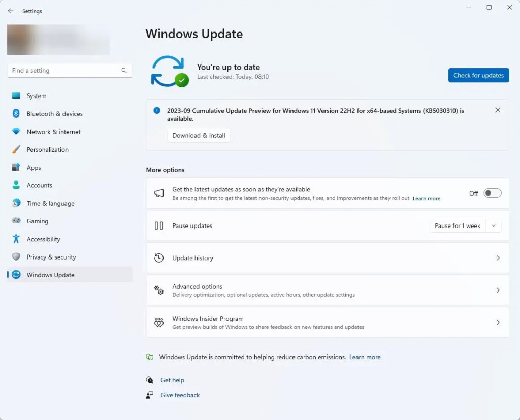Click the blue info icon on update notice
520x420 pixels.
[157, 111]
